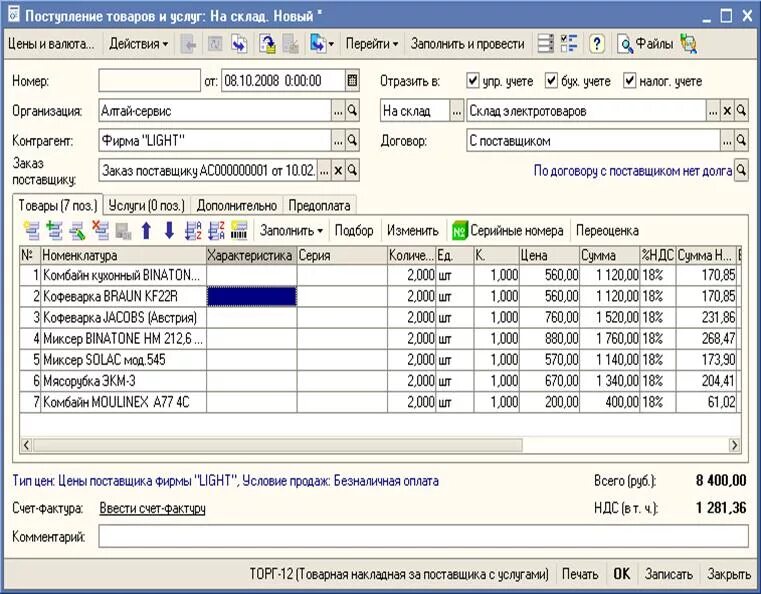Click into the Комментарий input field
This screenshot has height=594, width=761.
(423, 537)
